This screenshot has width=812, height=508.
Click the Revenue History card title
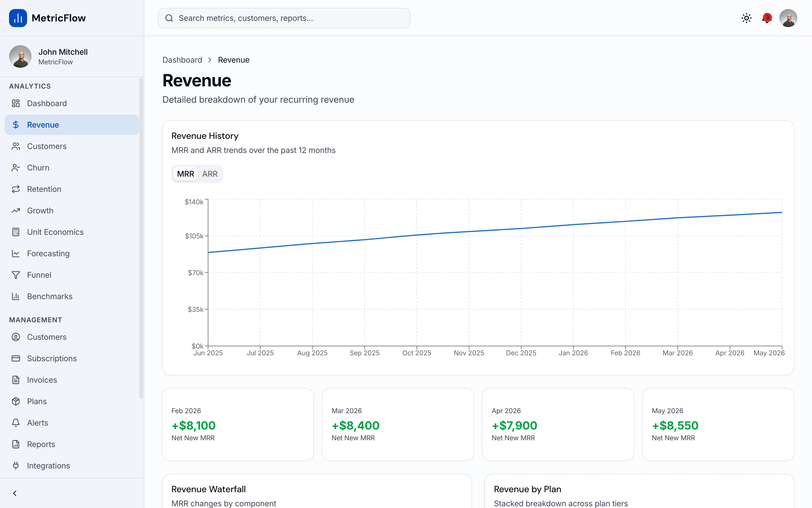pos(205,136)
